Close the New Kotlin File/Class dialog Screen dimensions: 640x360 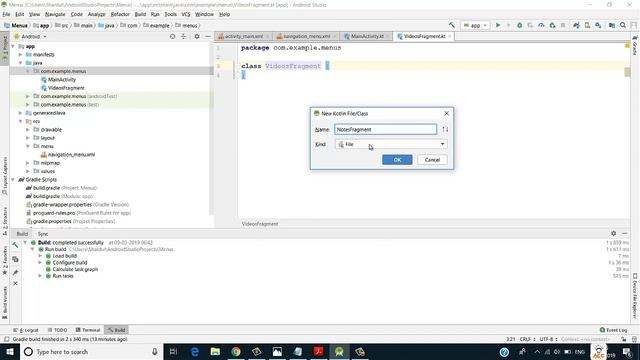tap(446, 113)
